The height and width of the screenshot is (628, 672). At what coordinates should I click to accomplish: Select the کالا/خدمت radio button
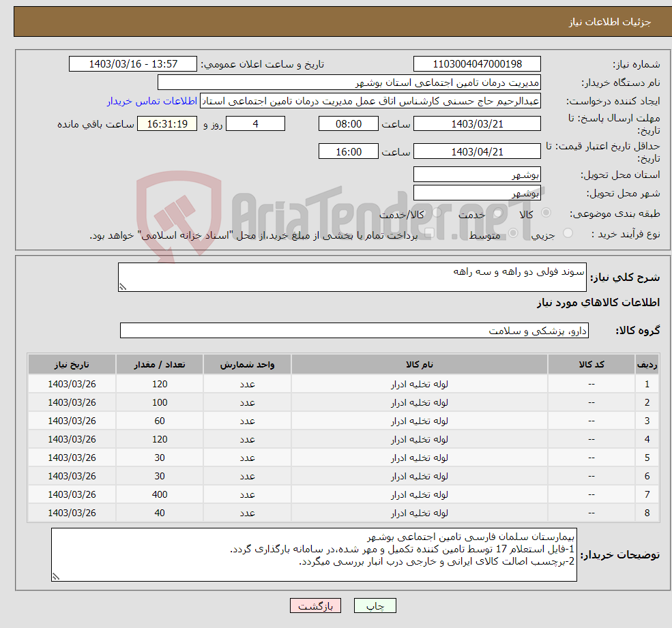tap(437, 213)
